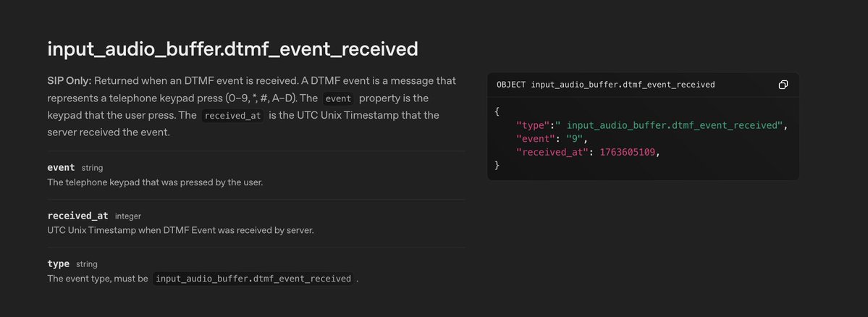
Task: Click the "9" value in JSON example
Action: [x=574, y=139]
